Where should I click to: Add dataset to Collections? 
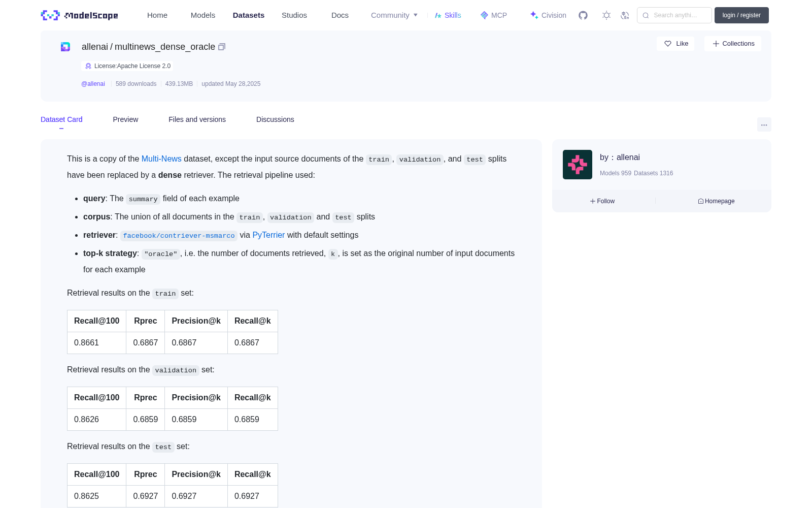click(x=733, y=44)
